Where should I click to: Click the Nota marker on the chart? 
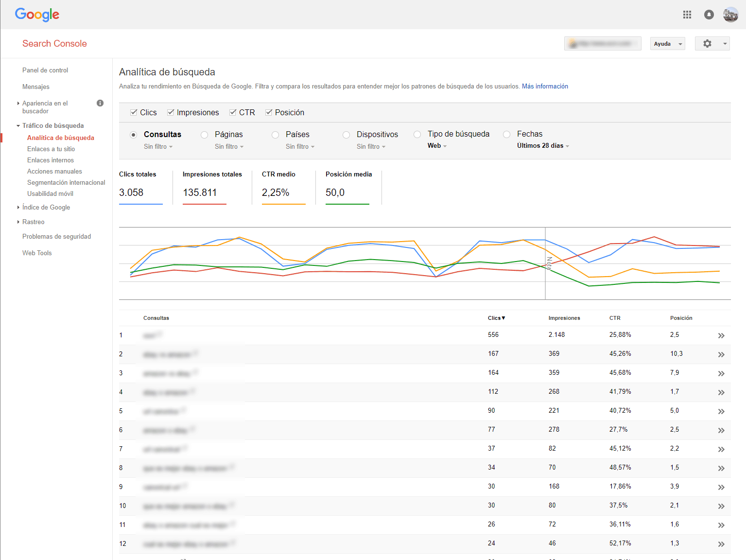click(549, 263)
